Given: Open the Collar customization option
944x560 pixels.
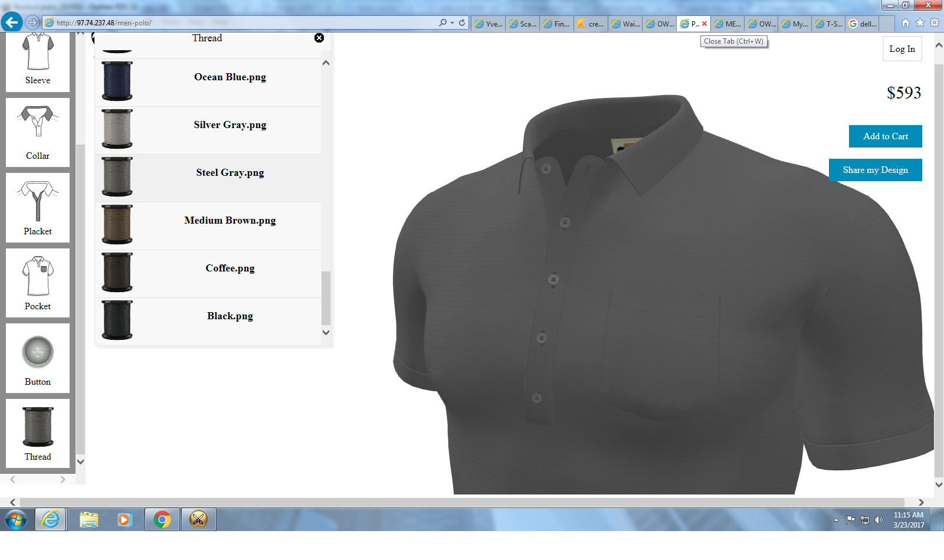Looking at the screenshot, I should point(38,132).
